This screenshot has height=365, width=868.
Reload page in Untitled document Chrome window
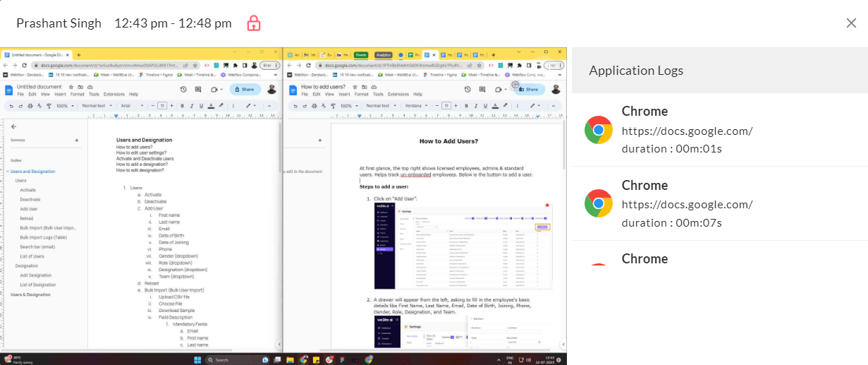(x=24, y=65)
